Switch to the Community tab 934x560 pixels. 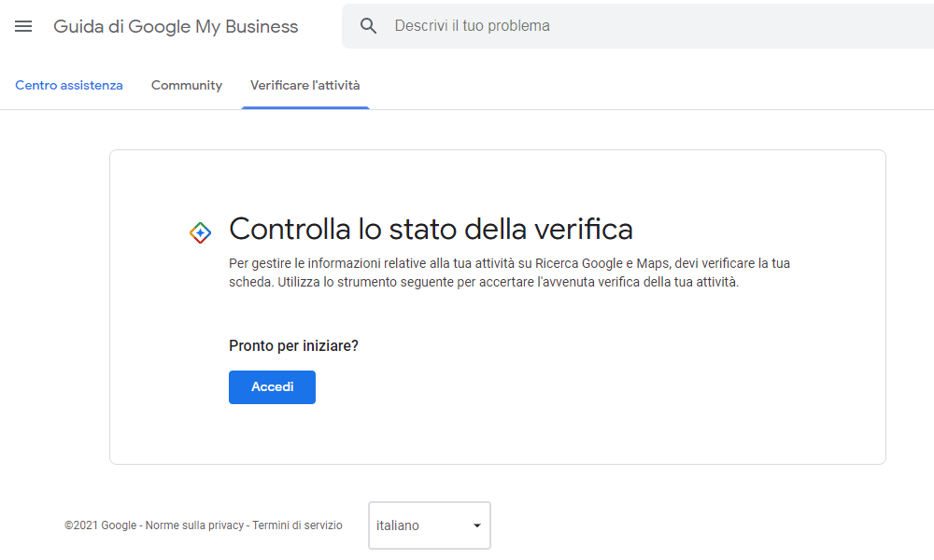click(186, 85)
